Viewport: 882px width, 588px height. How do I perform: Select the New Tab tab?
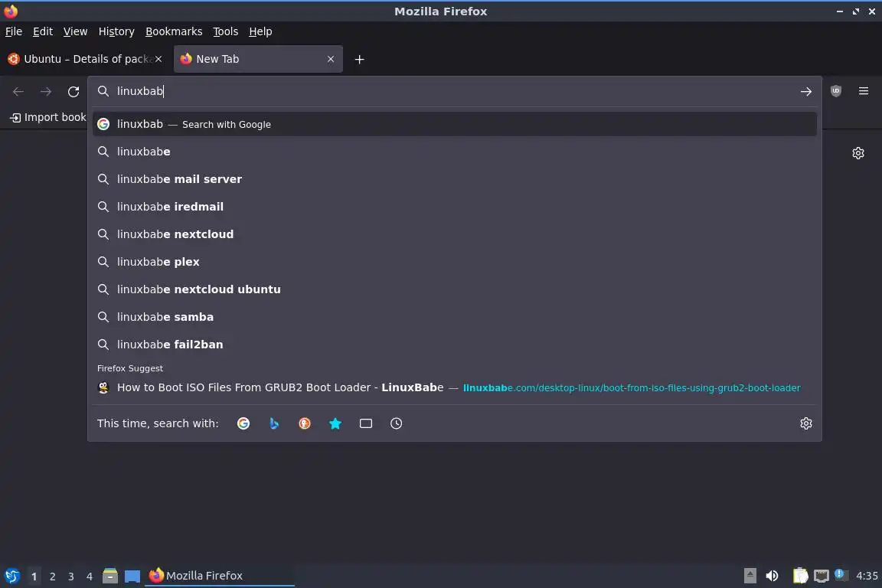(257, 59)
